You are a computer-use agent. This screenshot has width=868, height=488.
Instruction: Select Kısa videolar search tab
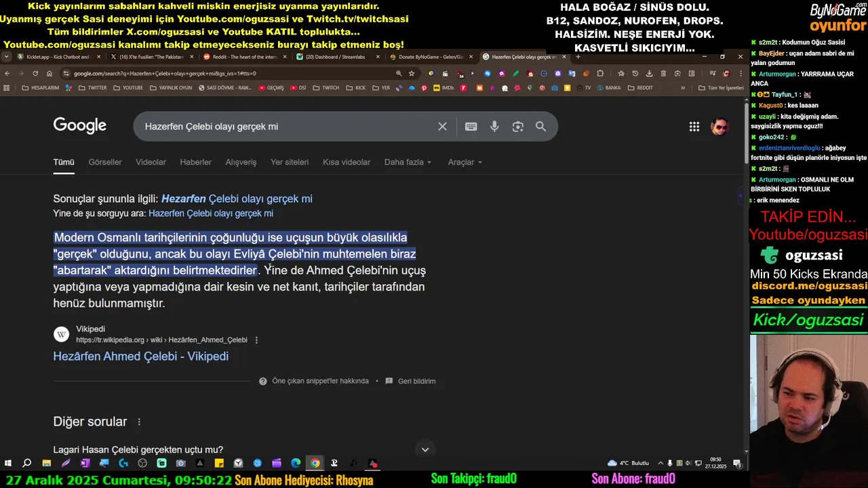(x=347, y=162)
